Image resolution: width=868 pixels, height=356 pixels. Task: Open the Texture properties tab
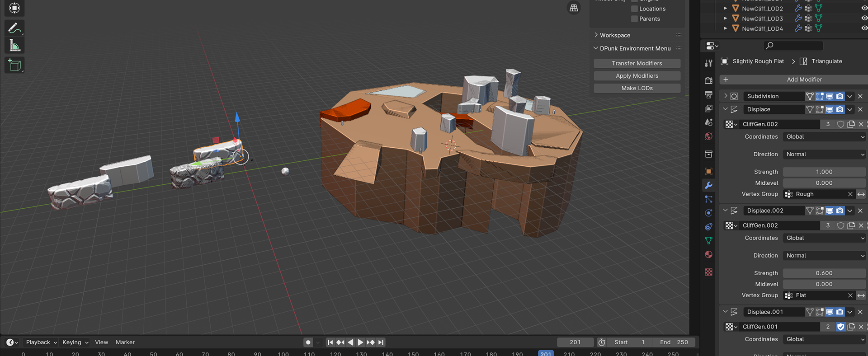pyautogui.click(x=708, y=272)
